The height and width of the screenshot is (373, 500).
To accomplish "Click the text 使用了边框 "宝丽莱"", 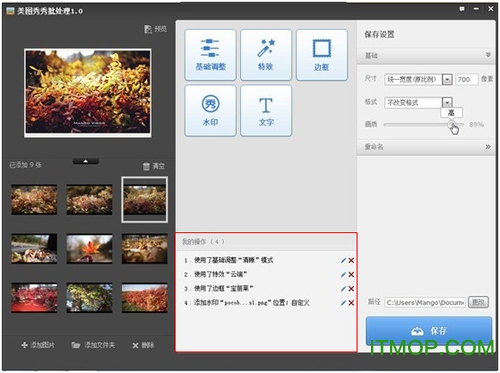I will [x=224, y=289].
